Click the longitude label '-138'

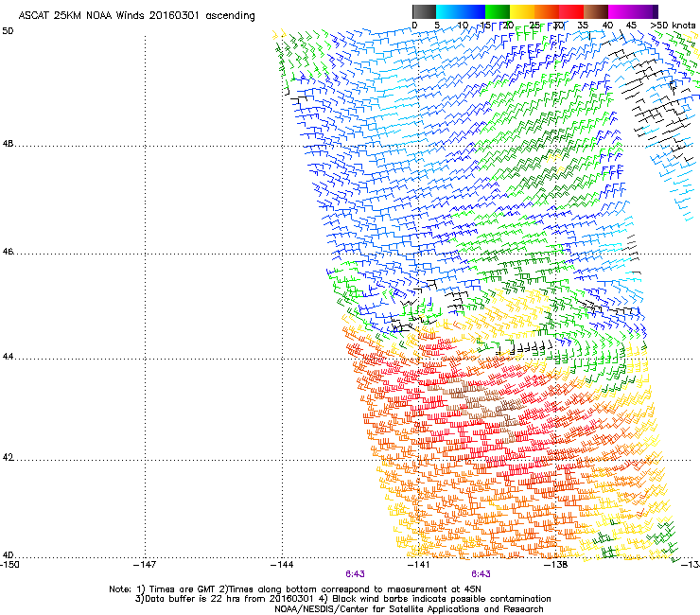556,565
